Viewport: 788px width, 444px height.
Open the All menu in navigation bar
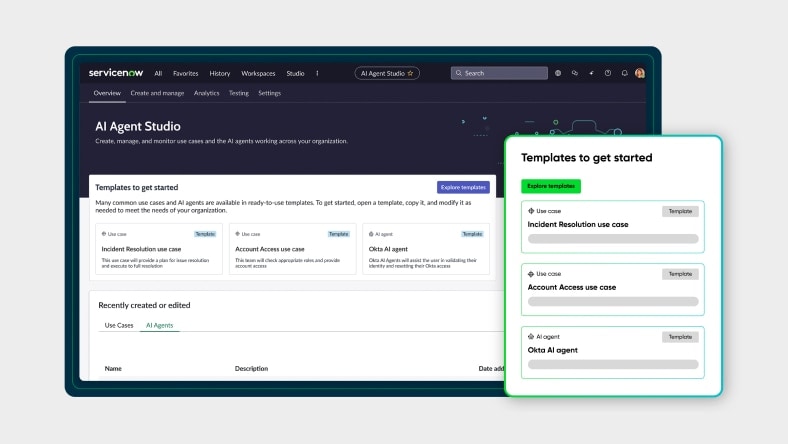158,73
